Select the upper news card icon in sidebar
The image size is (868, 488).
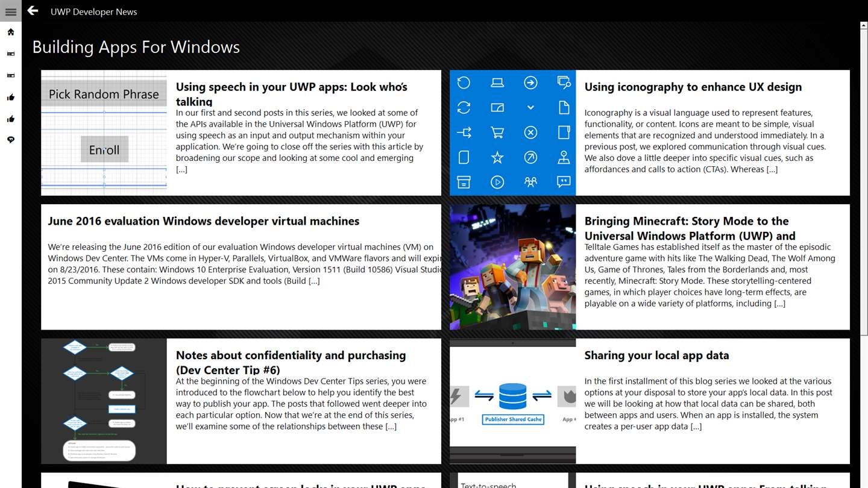(x=10, y=54)
